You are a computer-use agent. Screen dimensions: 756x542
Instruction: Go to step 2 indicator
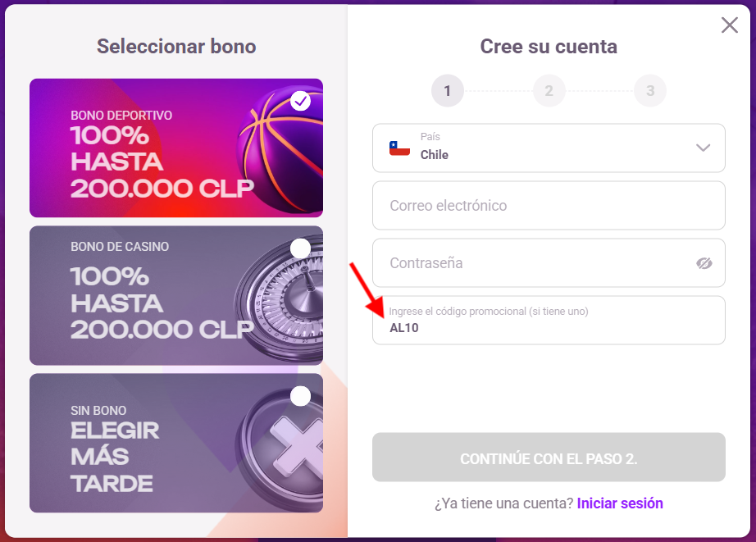pyautogui.click(x=549, y=91)
